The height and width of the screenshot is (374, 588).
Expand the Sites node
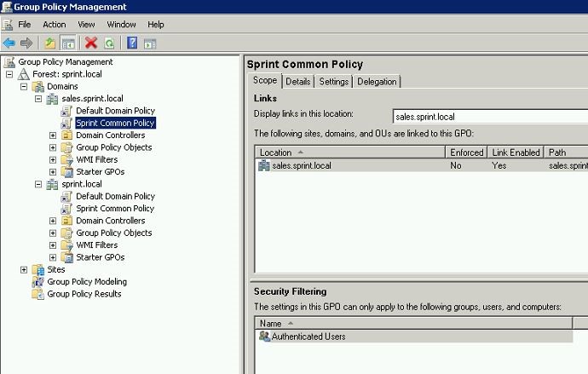pyautogui.click(x=24, y=270)
